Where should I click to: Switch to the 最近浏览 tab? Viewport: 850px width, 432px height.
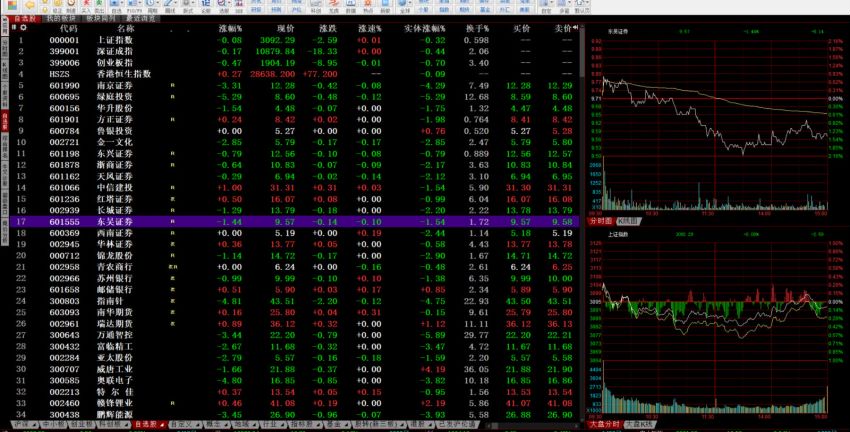tap(140, 18)
